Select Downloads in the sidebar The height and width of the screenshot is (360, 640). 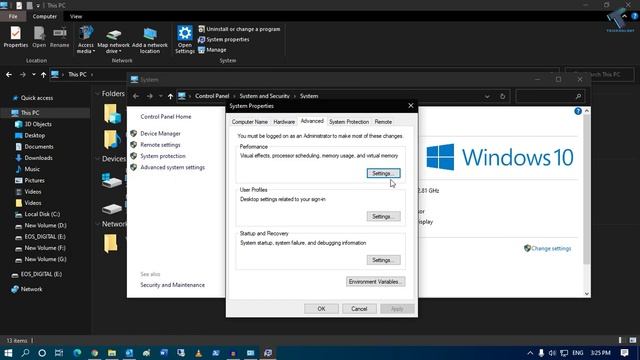click(x=38, y=158)
